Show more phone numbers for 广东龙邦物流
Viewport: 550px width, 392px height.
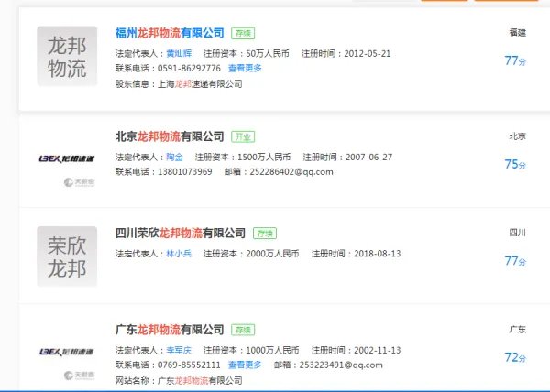(245, 365)
